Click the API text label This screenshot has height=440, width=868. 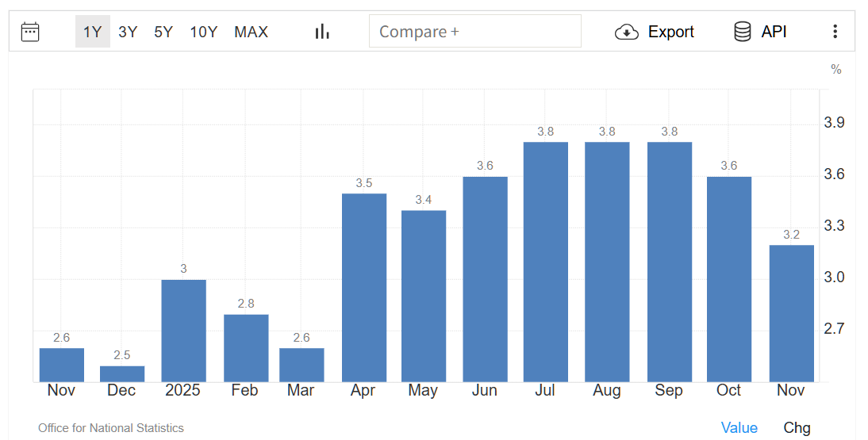point(774,32)
